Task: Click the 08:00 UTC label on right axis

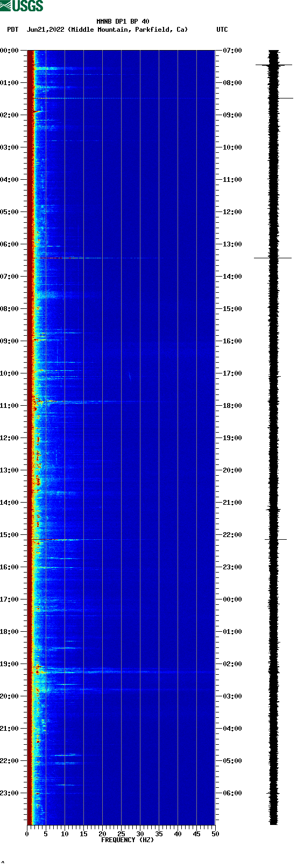Action: (x=232, y=83)
